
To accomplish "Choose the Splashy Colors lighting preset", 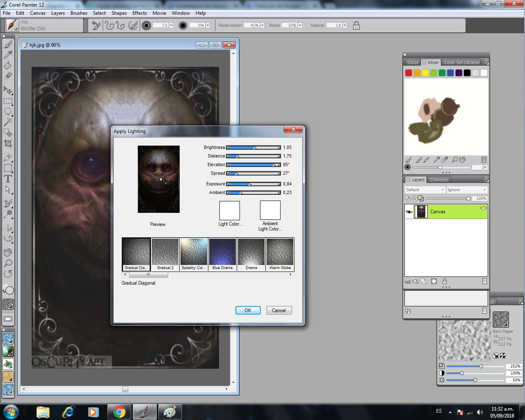I will pyautogui.click(x=194, y=254).
